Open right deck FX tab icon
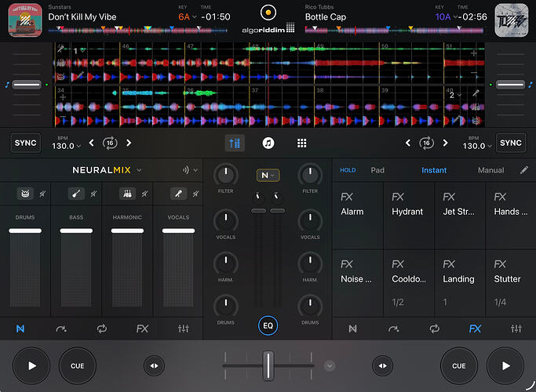Image resolution: width=536 pixels, height=392 pixels. (x=475, y=328)
